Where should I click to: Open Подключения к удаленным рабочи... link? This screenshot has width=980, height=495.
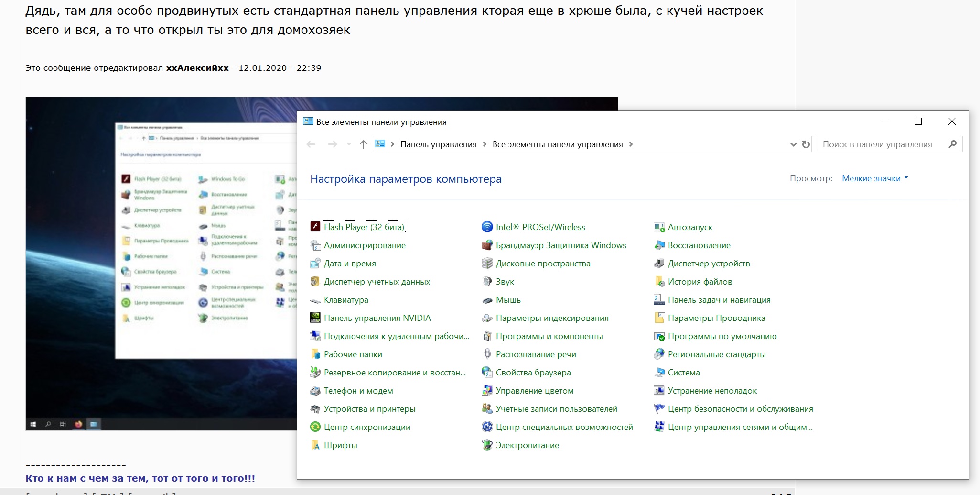pyautogui.click(x=397, y=336)
